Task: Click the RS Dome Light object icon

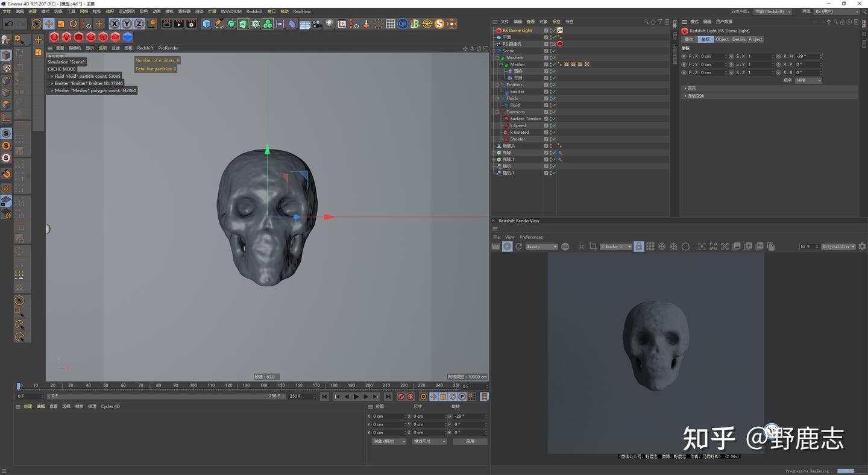Action: (x=498, y=30)
